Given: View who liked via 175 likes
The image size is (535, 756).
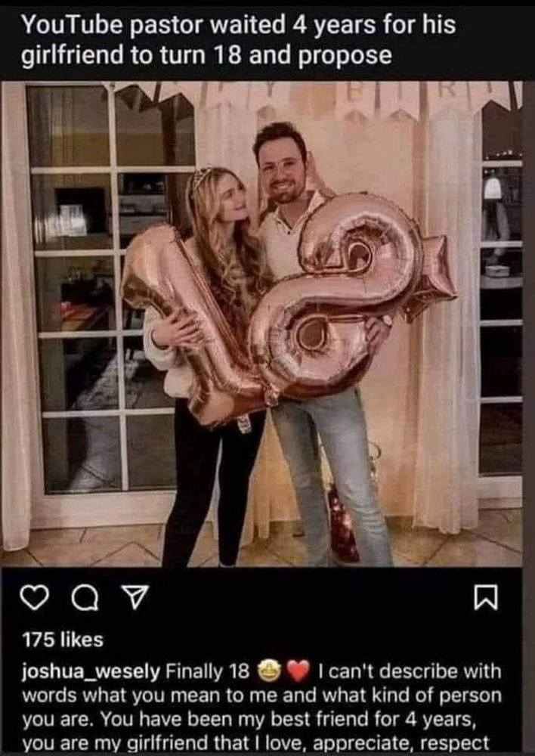Looking at the screenshot, I should click(x=63, y=640).
